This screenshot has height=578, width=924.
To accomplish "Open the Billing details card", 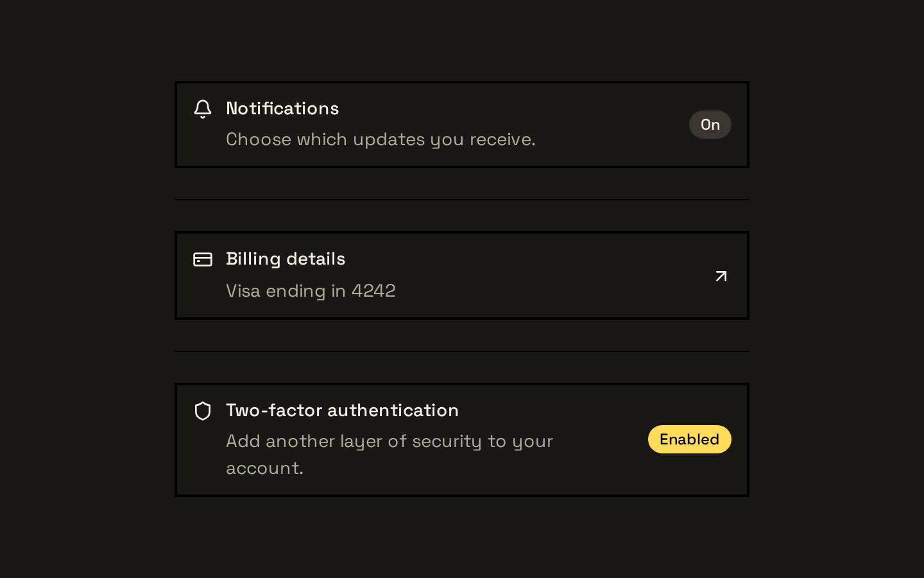I will click(x=462, y=276).
